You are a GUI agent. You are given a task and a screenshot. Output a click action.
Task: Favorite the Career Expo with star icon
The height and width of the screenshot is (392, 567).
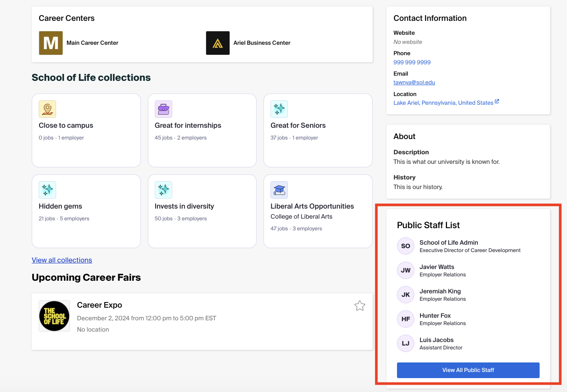point(360,306)
